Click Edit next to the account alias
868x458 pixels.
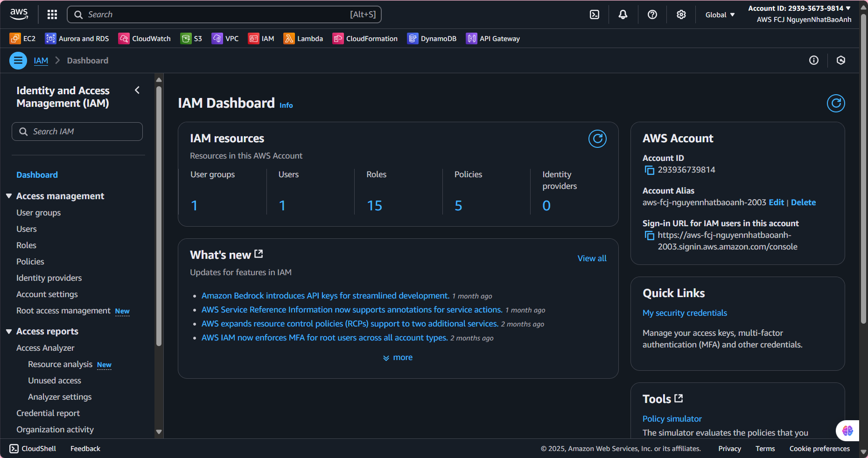[x=776, y=202]
